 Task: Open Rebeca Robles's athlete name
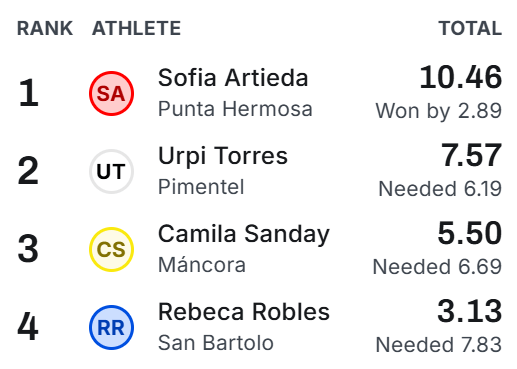[244, 312]
